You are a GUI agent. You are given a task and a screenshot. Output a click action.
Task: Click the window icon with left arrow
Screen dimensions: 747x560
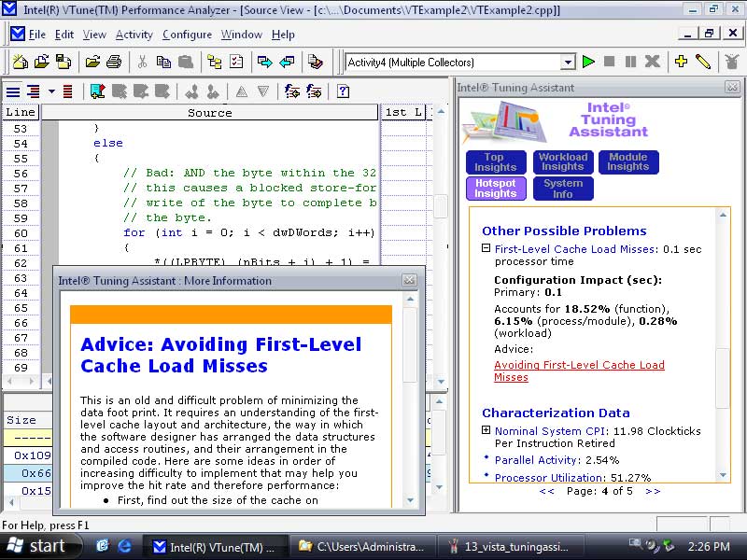tap(287, 62)
